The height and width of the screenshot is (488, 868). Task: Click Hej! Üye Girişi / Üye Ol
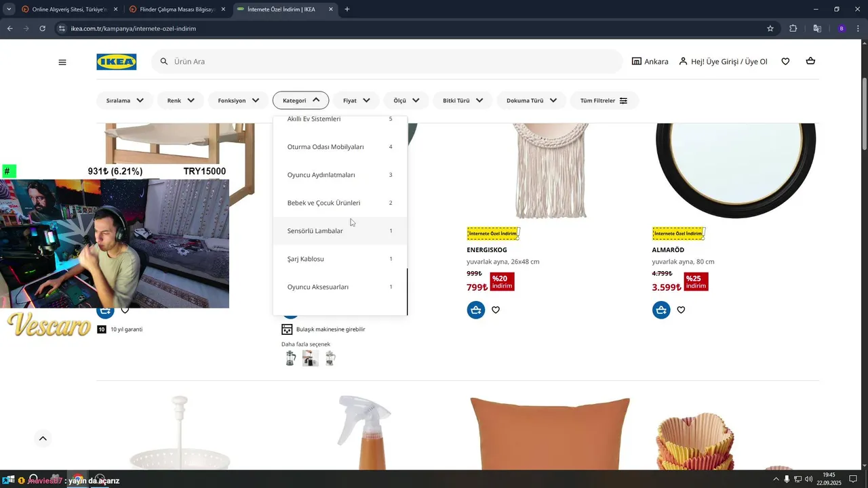(x=723, y=62)
